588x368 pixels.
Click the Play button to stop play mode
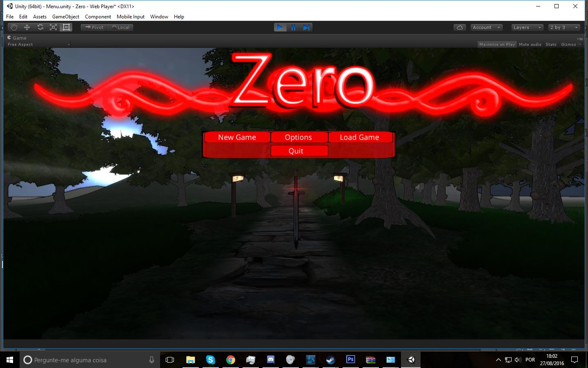[280, 27]
